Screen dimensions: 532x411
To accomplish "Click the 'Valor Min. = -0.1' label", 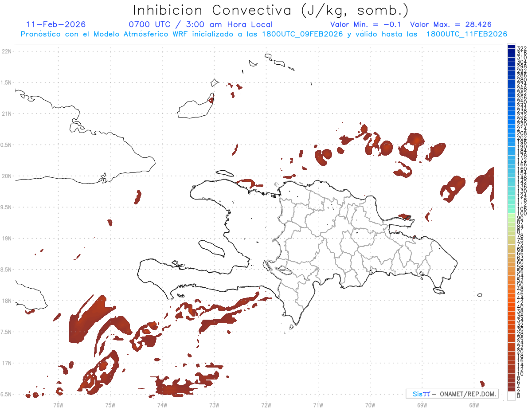I will pyautogui.click(x=366, y=24).
